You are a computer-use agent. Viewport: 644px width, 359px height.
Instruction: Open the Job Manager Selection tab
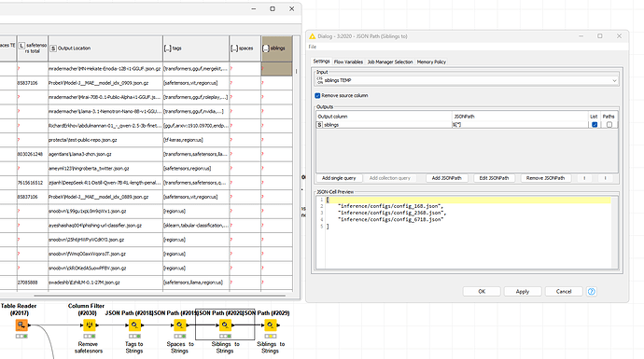(x=390, y=62)
